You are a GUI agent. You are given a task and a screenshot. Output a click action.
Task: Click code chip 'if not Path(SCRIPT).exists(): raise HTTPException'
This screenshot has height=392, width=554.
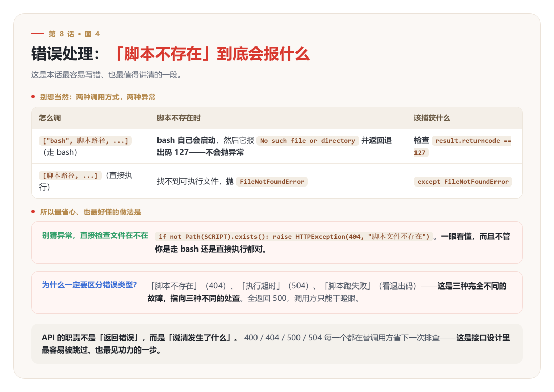click(294, 236)
